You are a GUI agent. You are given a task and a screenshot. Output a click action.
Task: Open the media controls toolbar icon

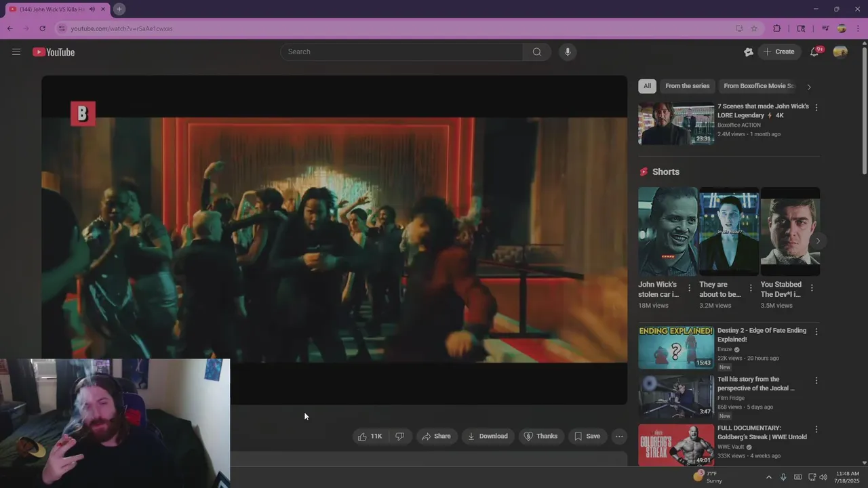(825, 28)
